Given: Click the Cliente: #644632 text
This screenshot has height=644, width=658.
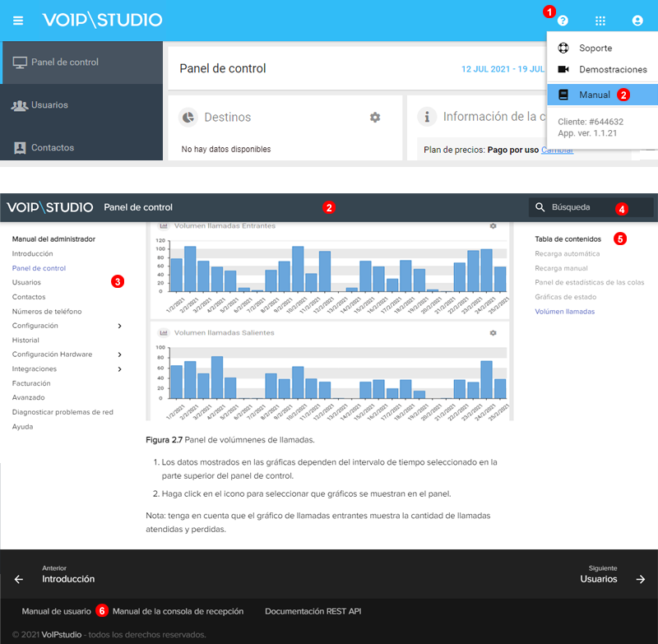Looking at the screenshot, I should tap(591, 122).
